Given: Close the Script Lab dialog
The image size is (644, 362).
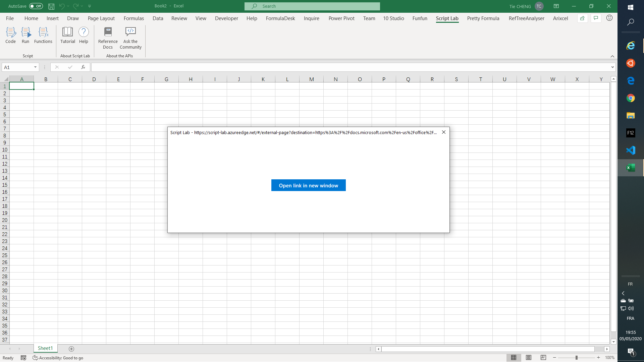Looking at the screenshot, I should coord(444,132).
